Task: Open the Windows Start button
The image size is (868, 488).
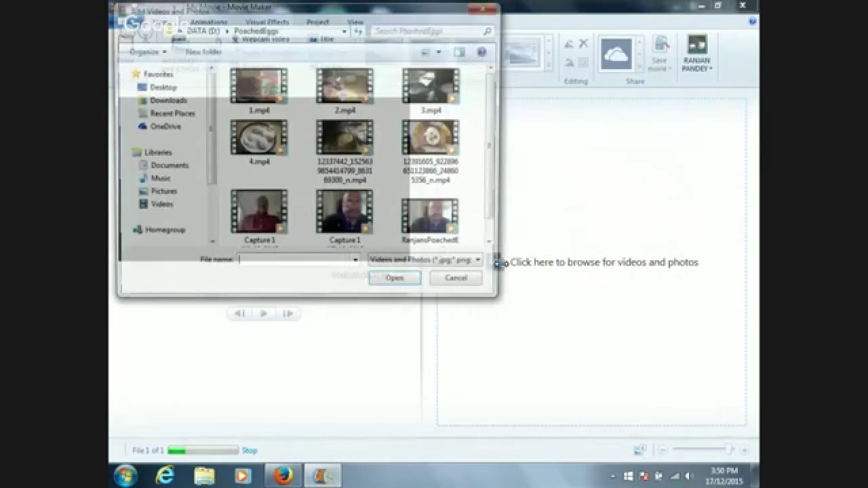Action: (x=125, y=476)
